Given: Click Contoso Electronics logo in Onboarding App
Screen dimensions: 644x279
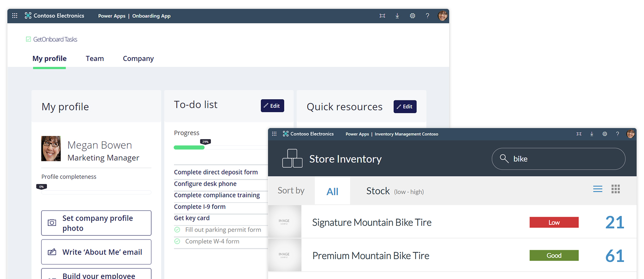Looking at the screenshot, I should click(28, 15).
